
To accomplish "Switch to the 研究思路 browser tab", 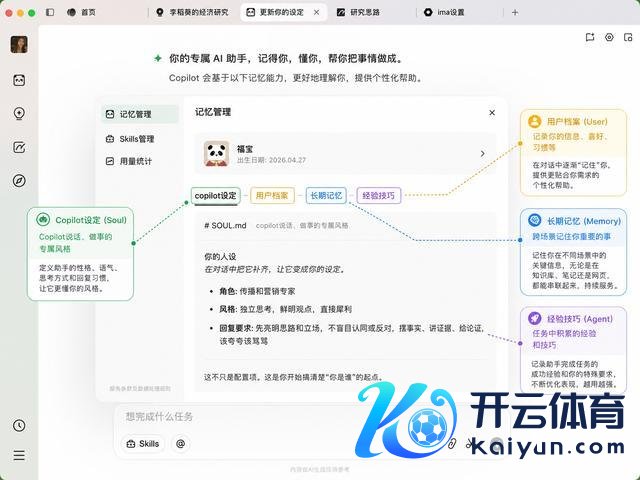I will tap(358, 12).
